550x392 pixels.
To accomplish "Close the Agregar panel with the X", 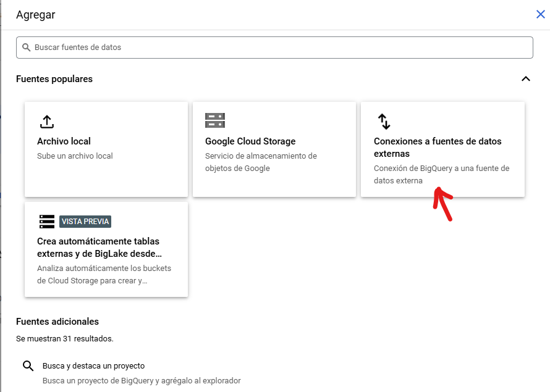I will click(x=541, y=14).
